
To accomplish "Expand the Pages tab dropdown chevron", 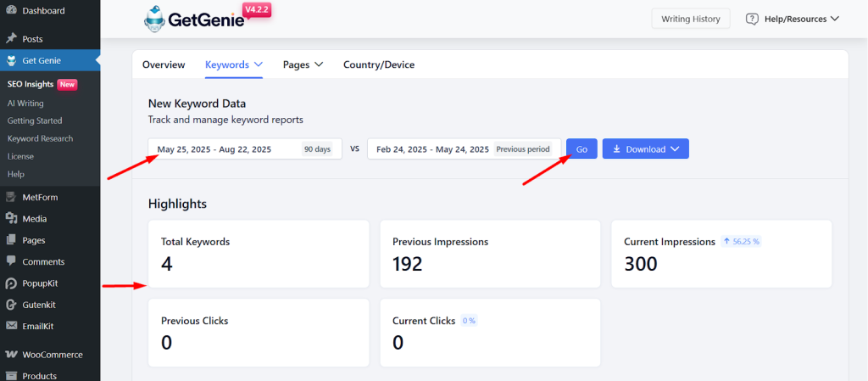I will [x=319, y=64].
